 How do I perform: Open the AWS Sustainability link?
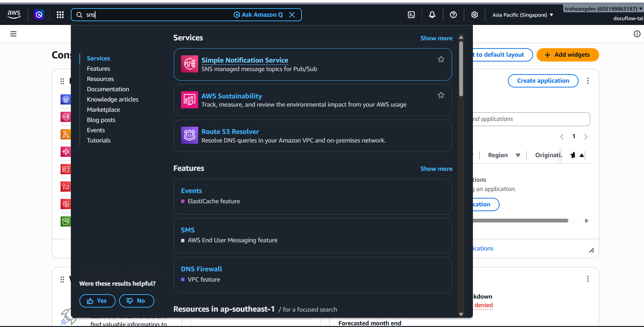tap(232, 96)
